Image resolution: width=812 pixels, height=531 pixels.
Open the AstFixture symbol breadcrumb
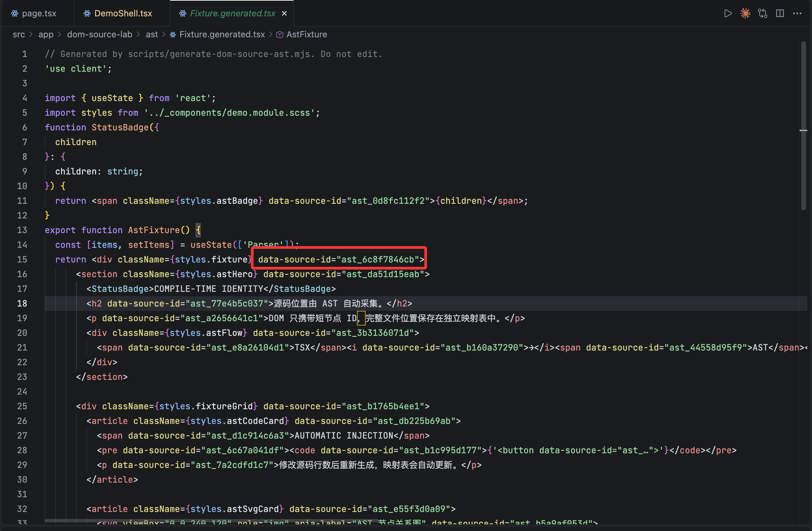[x=306, y=34]
